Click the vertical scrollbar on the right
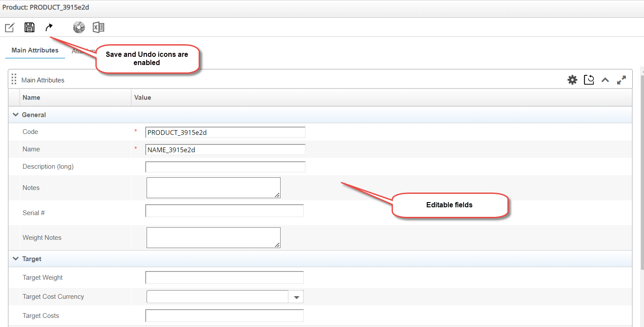The height and width of the screenshot is (327, 644). (x=642, y=173)
